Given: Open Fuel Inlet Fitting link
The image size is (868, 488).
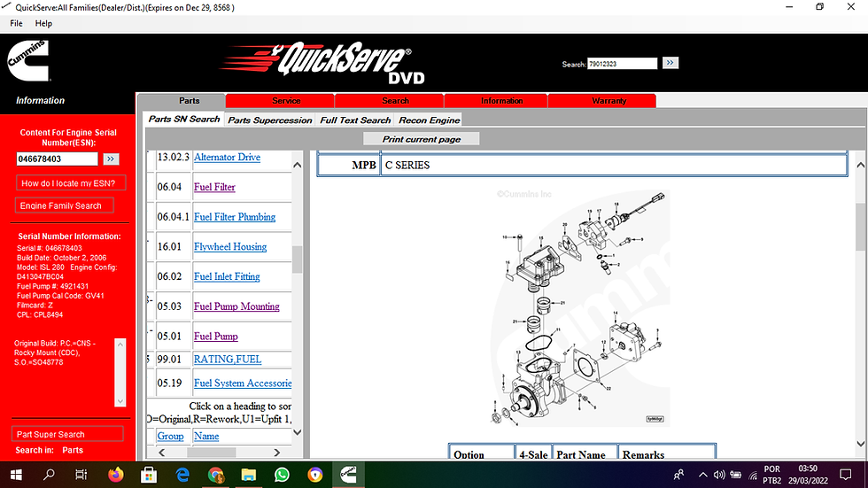Looking at the screenshot, I should 227,276.
